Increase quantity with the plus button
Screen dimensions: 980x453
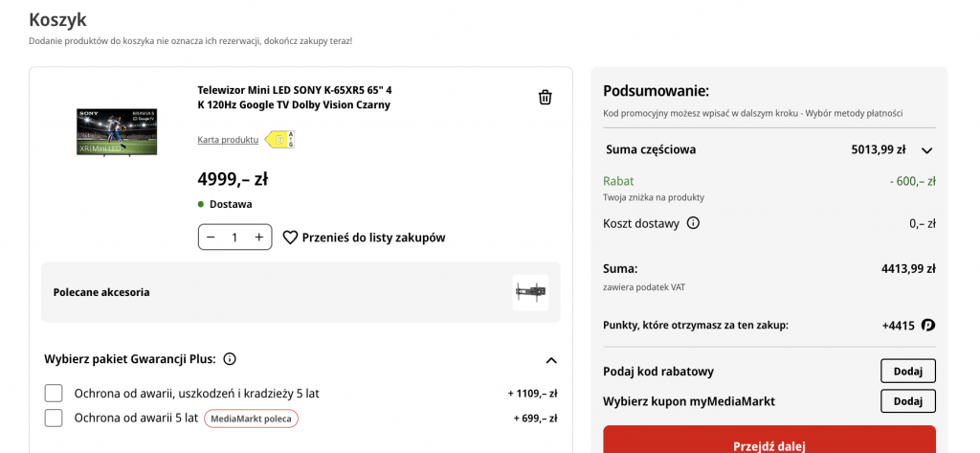258,238
